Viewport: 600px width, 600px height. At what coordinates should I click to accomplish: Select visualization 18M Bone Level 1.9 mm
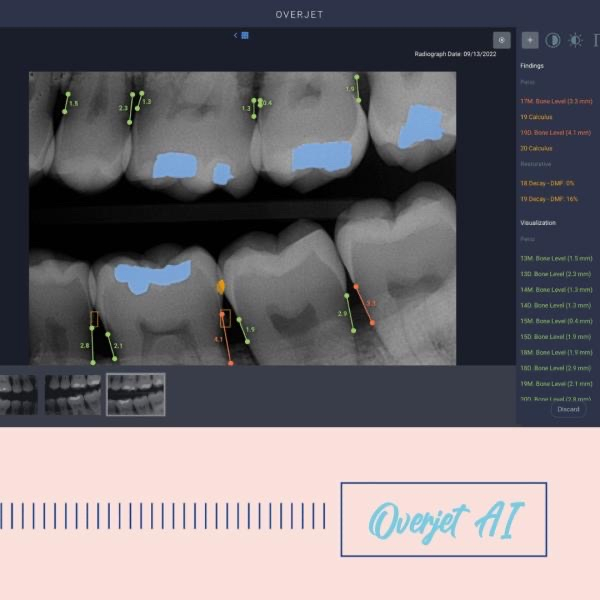[556, 353]
